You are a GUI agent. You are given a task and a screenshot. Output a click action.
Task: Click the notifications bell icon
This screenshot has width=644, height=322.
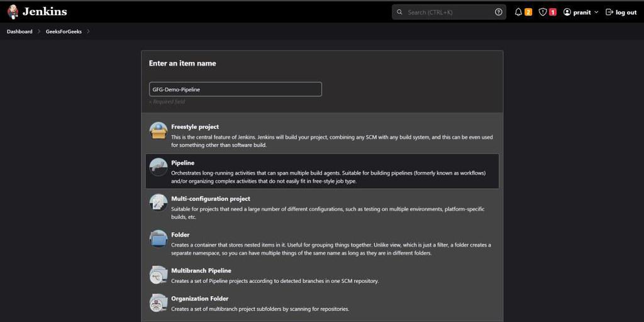pos(518,12)
